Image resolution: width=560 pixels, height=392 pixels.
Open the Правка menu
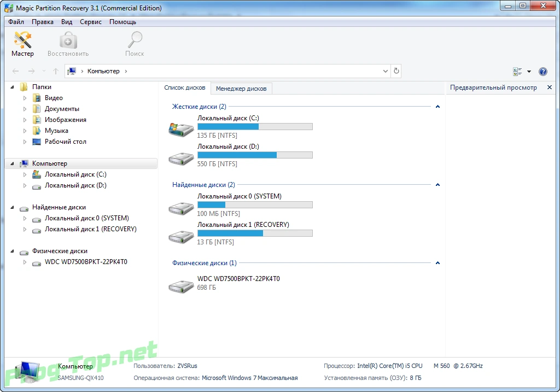[43, 22]
